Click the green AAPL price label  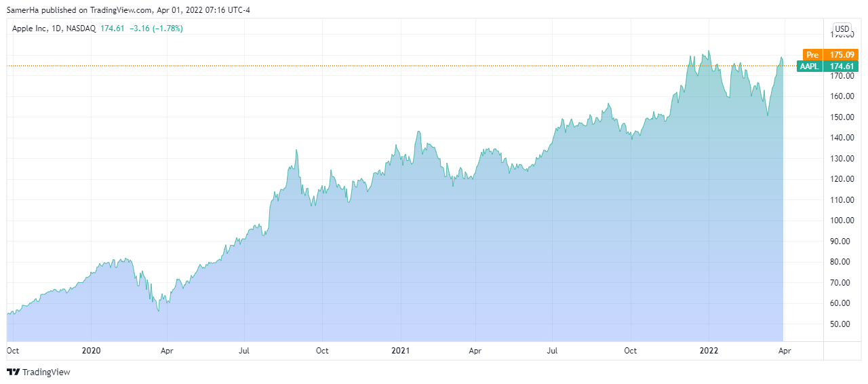[x=810, y=66]
